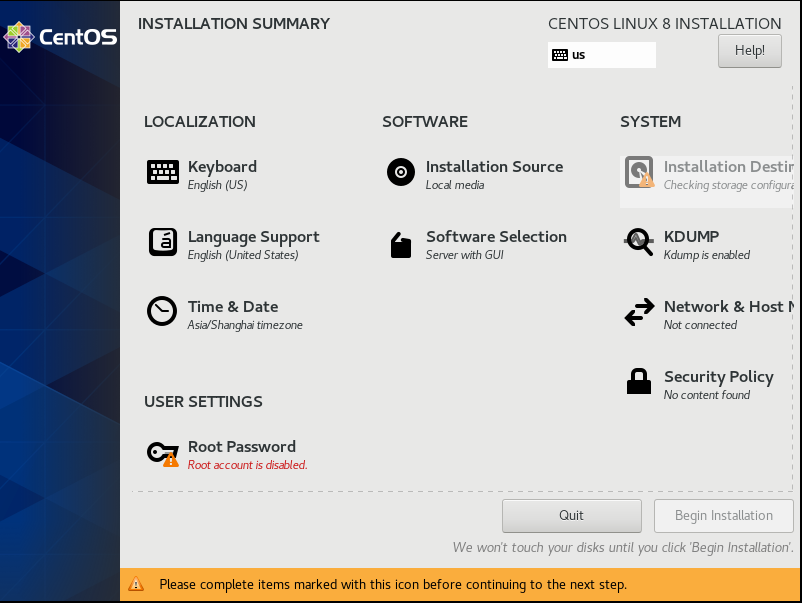
Task: Click the warning icon in orange bar
Action: pos(136,584)
